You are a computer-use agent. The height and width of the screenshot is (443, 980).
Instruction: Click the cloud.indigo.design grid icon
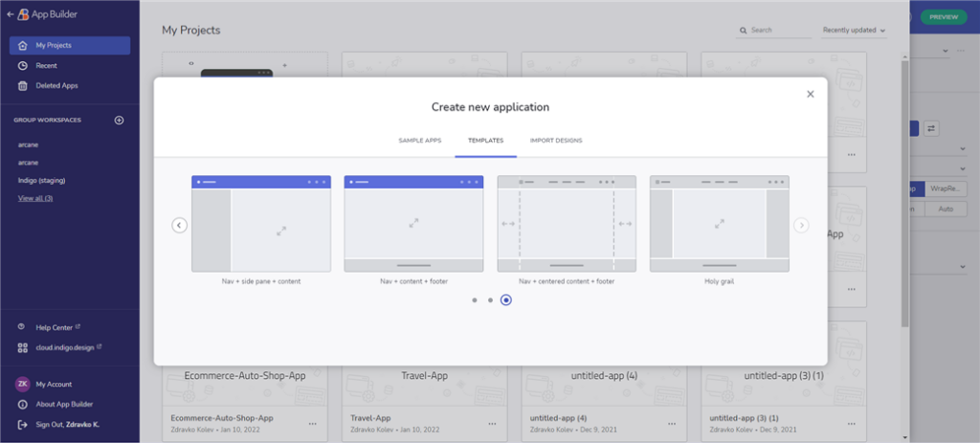click(x=23, y=347)
